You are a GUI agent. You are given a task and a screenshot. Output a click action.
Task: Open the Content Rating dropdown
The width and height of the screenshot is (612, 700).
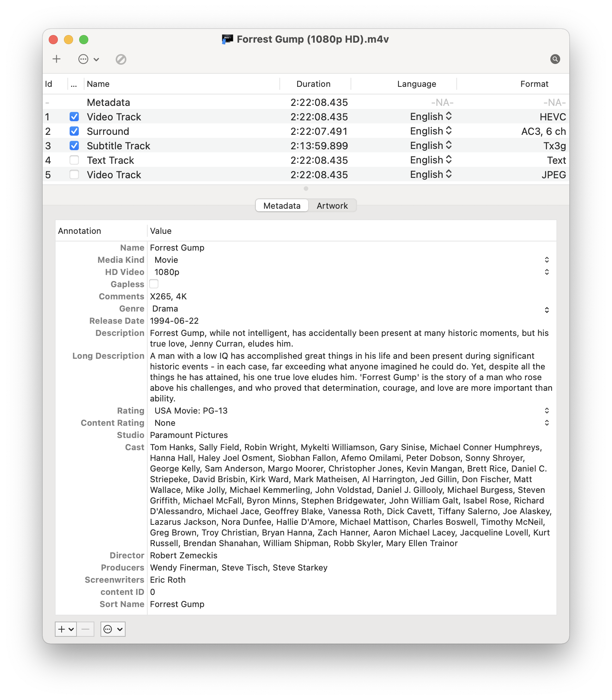coord(351,423)
